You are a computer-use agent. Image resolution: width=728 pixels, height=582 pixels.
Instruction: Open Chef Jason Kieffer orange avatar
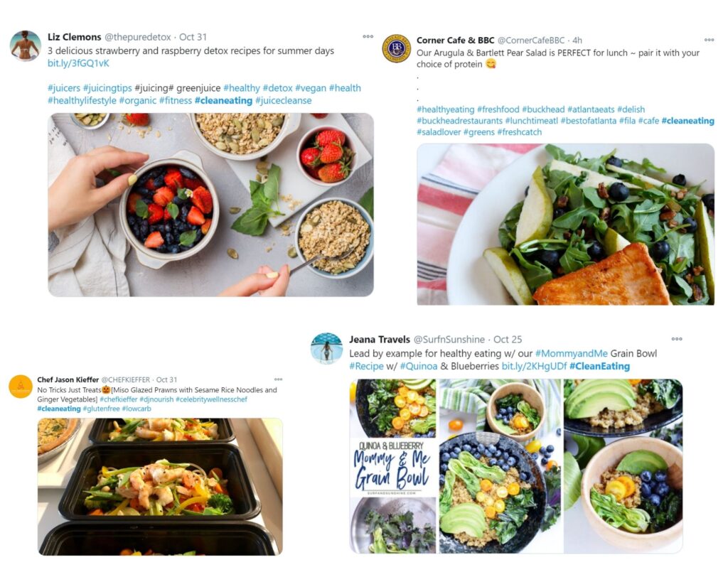pyautogui.click(x=21, y=387)
